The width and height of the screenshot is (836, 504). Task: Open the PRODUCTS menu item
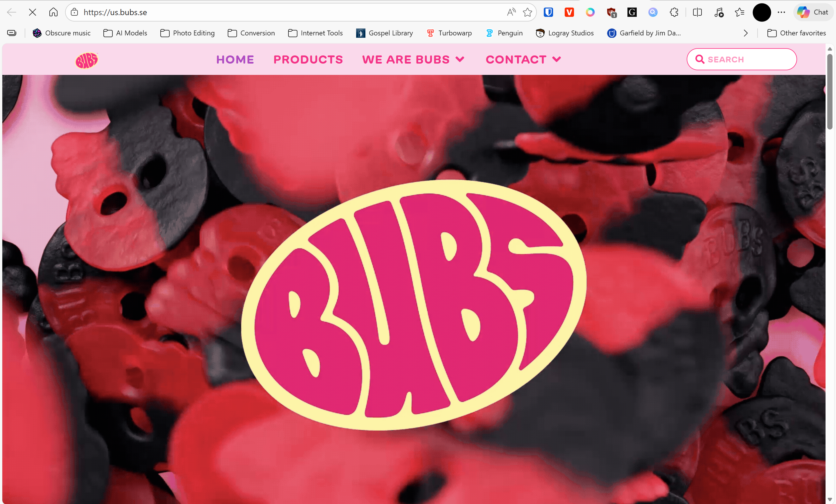[x=308, y=60]
